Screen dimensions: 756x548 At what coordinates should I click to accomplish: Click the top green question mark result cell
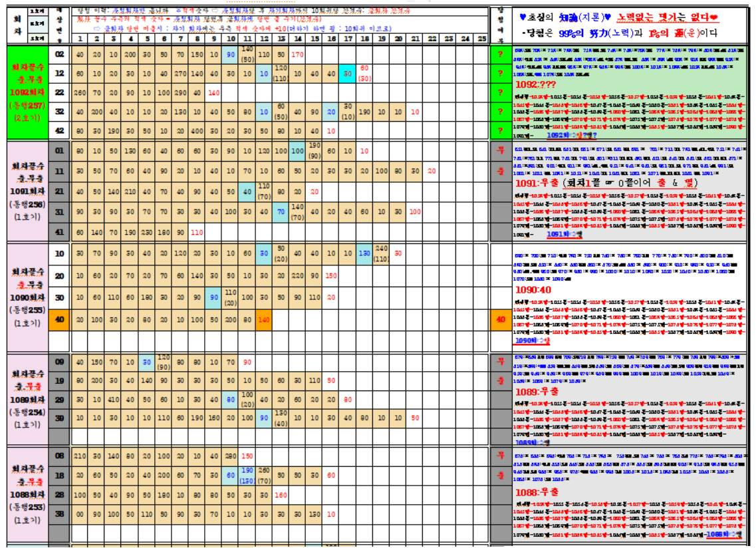tap(499, 53)
